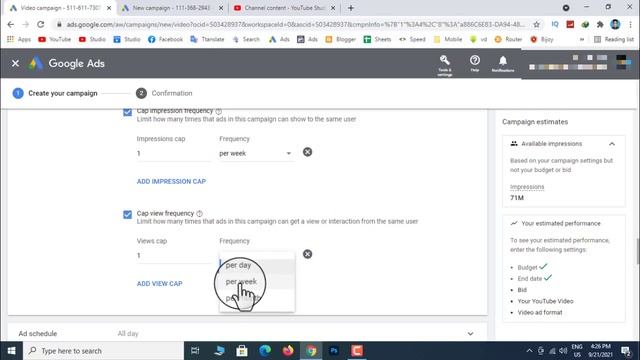Choose per week in the frequency list
This screenshot has width=640, height=360.
[257, 282]
